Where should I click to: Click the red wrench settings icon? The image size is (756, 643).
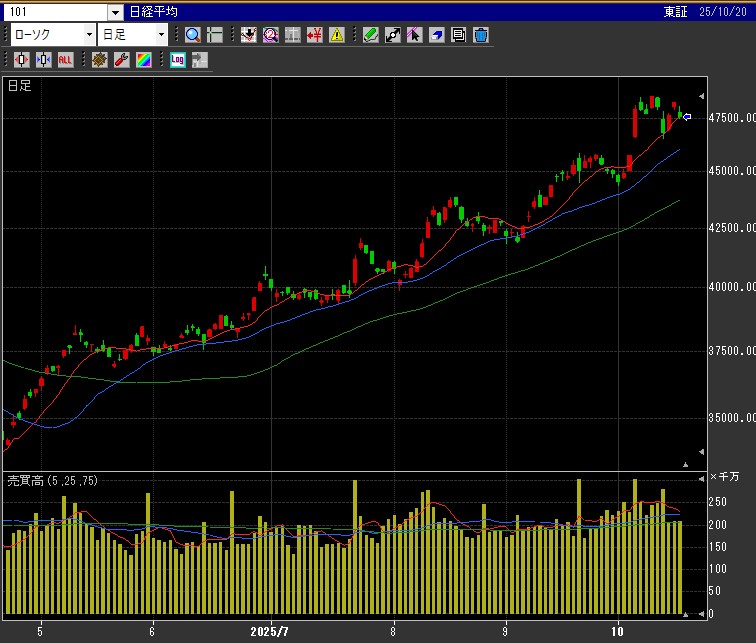point(121,59)
